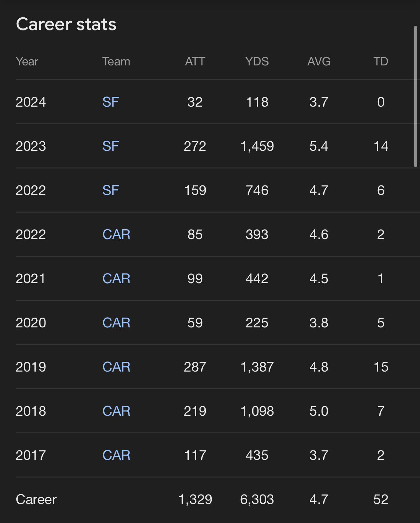Click the career total 6,303 yards cell
This screenshot has height=523, width=420.
click(x=257, y=499)
